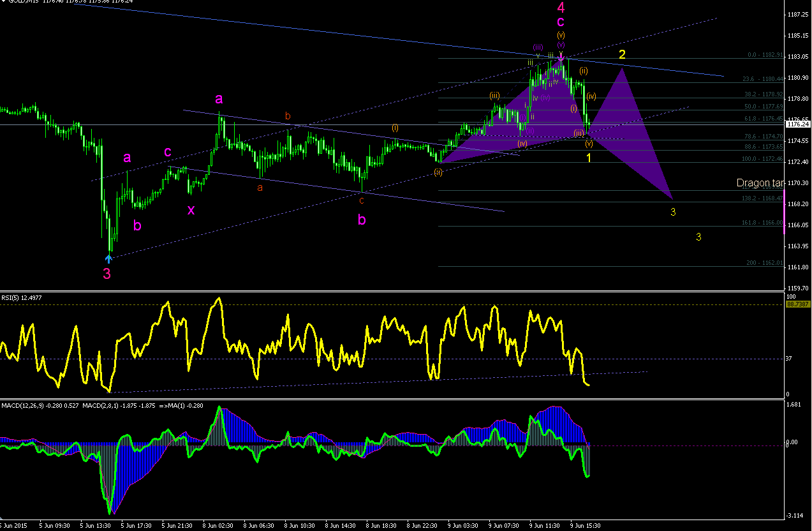The image size is (812, 531).
Task: Select Fibonacci label '200 - 1162.01'
Action: (x=765, y=263)
